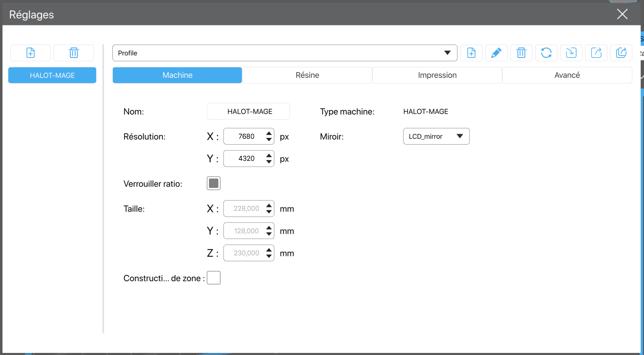
Task: Select the HALOT-MAGE machine in the list
Action: pos(52,75)
